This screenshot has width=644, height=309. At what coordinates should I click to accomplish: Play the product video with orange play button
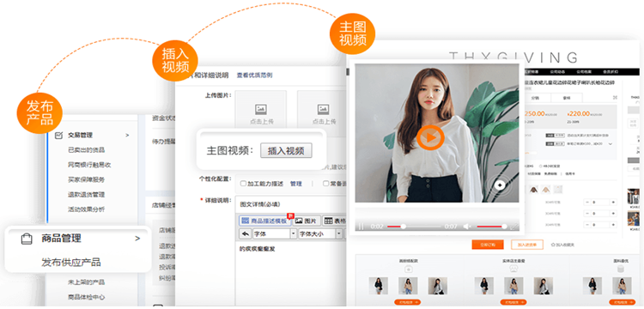pyautogui.click(x=430, y=137)
